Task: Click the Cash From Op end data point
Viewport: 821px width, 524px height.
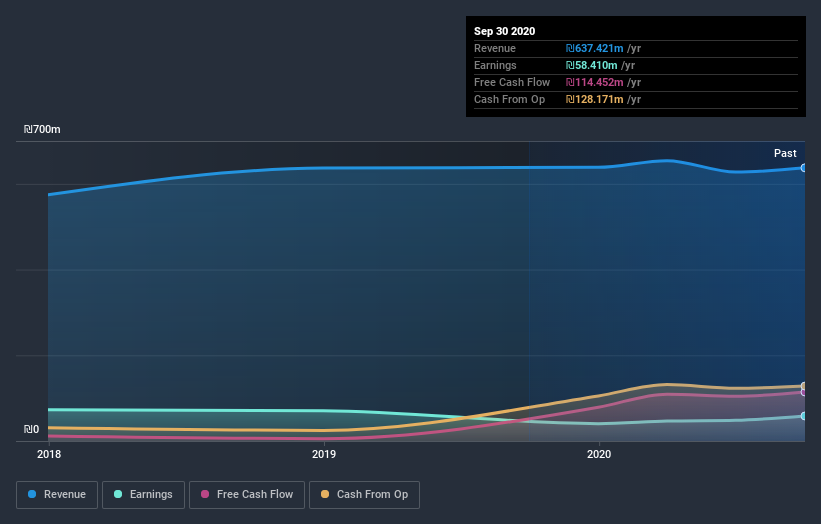Action: click(x=803, y=386)
